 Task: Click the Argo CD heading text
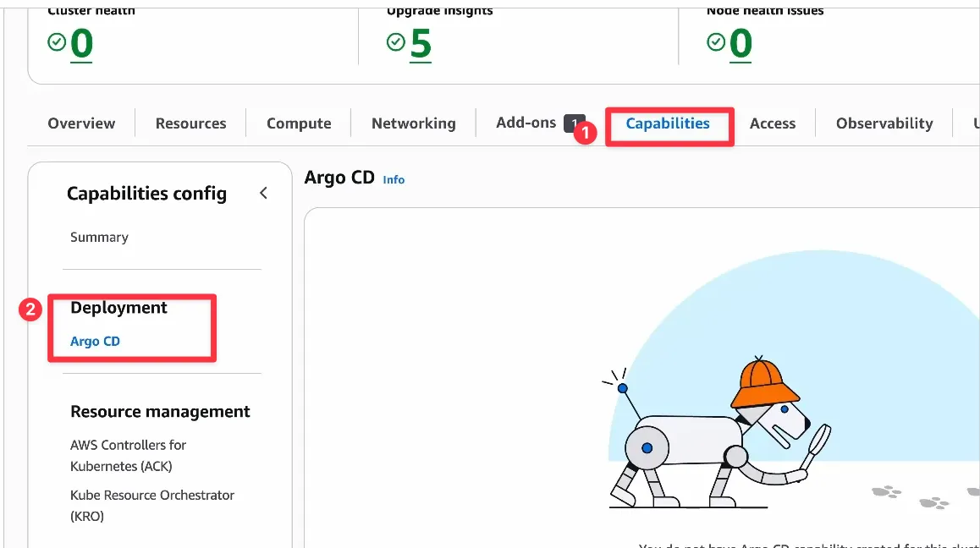pyautogui.click(x=339, y=178)
